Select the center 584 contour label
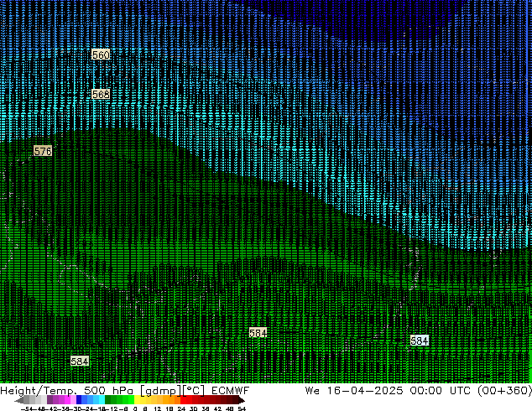This screenshot has height=411, width=532. coord(258,333)
